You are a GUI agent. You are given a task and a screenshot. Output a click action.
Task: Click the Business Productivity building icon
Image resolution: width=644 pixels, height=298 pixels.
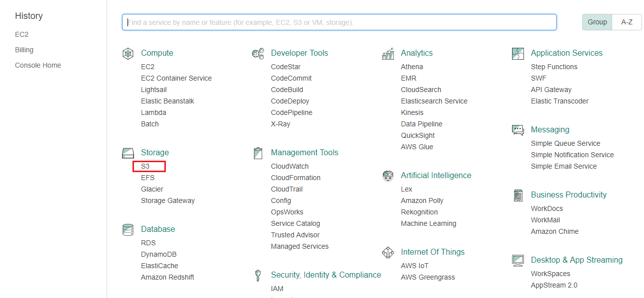coord(518,196)
